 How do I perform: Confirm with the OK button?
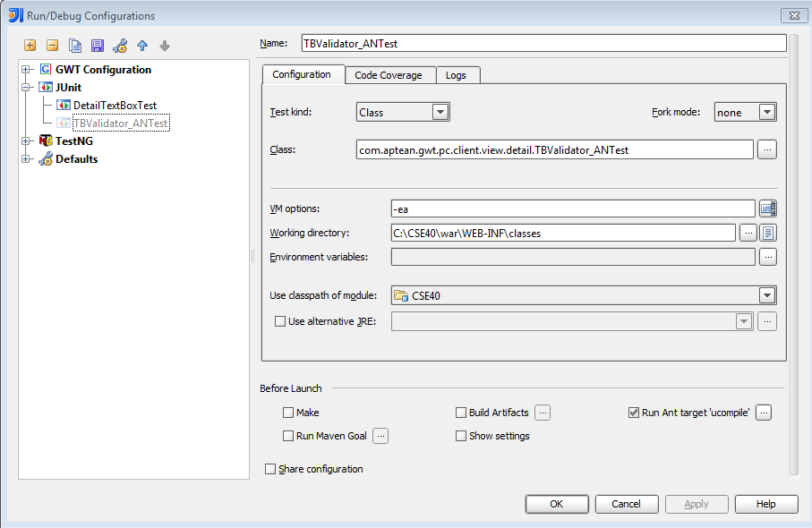pyautogui.click(x=557, y=504)
